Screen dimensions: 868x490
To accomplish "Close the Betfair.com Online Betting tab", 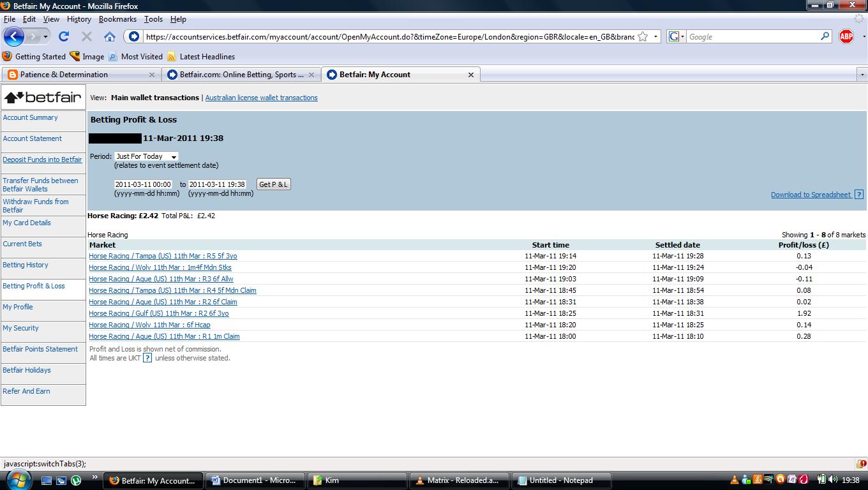I will (311, 75).
